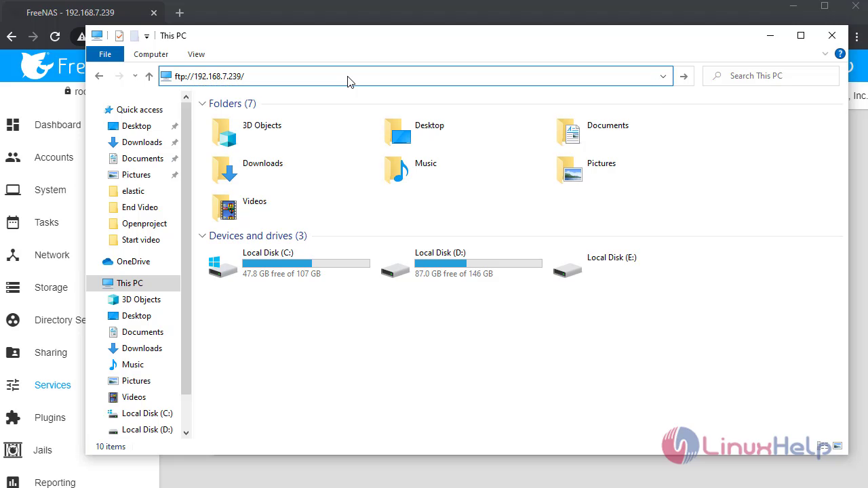This screenshot has width=868, height=488.
Task: Open the File ribbon tab
Action: (105, 54)
